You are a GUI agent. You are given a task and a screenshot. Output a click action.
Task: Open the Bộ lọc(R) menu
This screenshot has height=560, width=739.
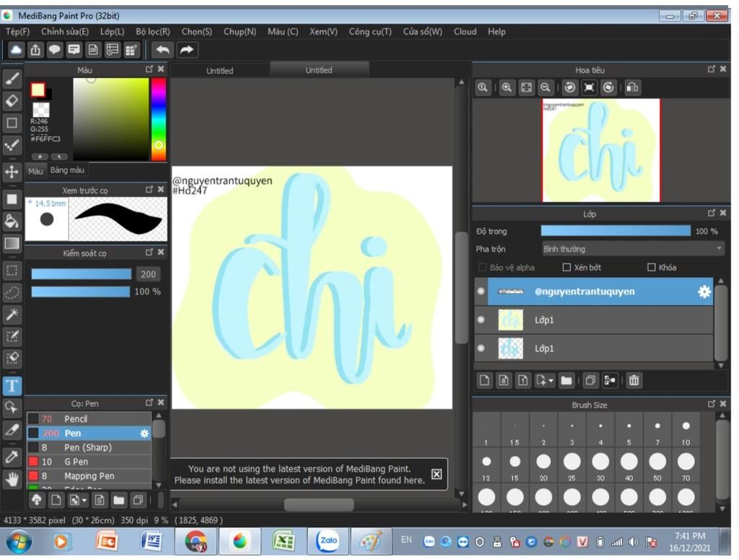click(153, 32)
